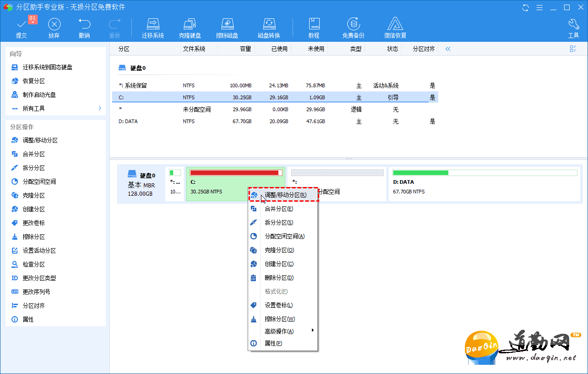The image size is (588, 374).
Task: Sort by the 类型 column header
Action: pyautogui.click(x=356, y=49)
